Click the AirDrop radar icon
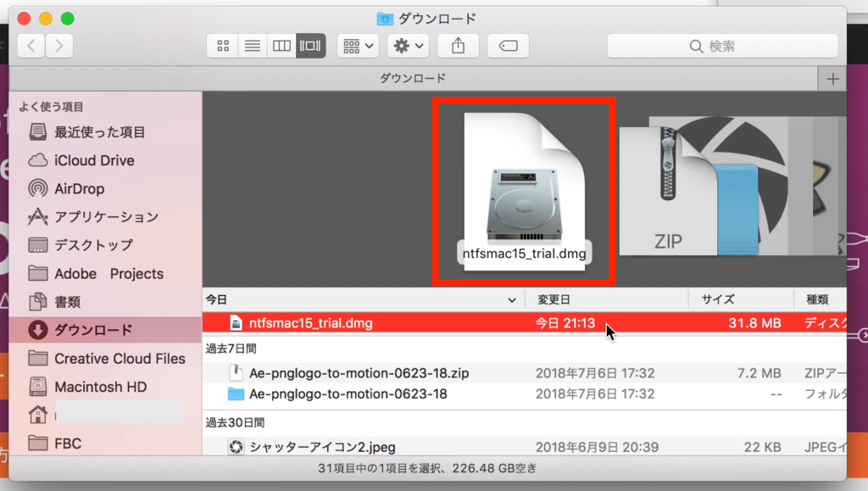The width and height of the screenshot is (868, 491). (37, 189)
